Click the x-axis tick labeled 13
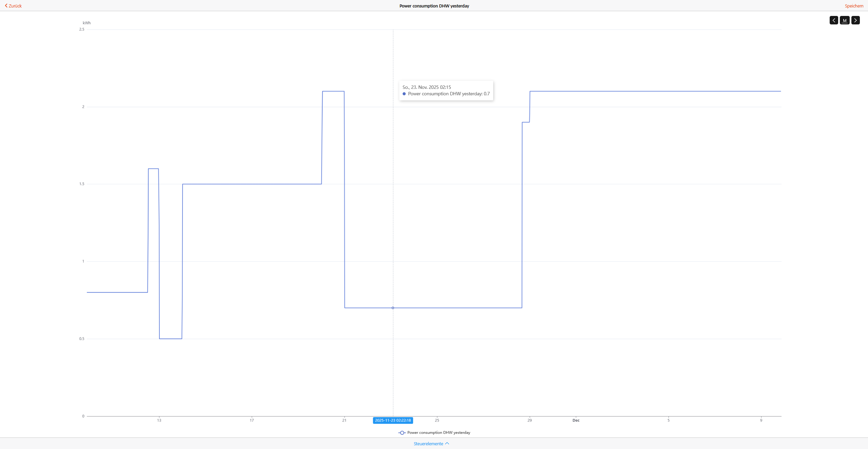Image resolution: width=868 pixels, height=449 pixels. [x=159, y=420]
